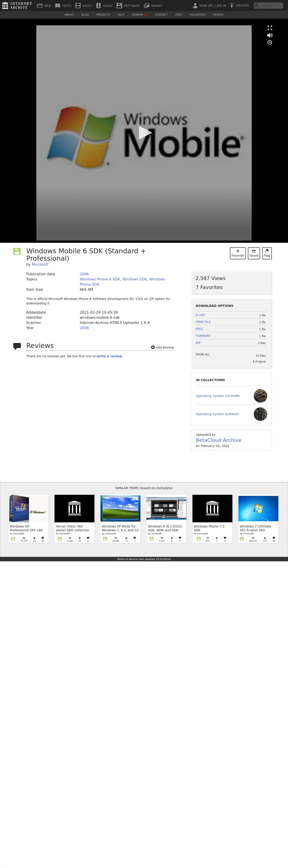Click in the search box

point(268,5)
